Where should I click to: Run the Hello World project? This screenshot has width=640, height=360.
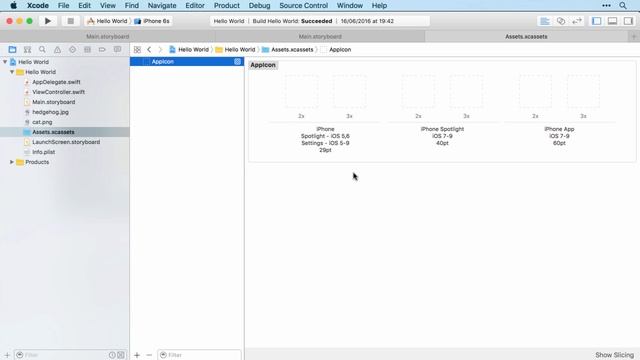(48, 21)
